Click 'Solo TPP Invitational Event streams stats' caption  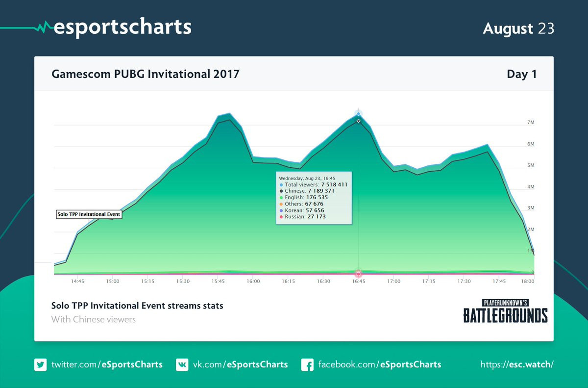[137, 306]
